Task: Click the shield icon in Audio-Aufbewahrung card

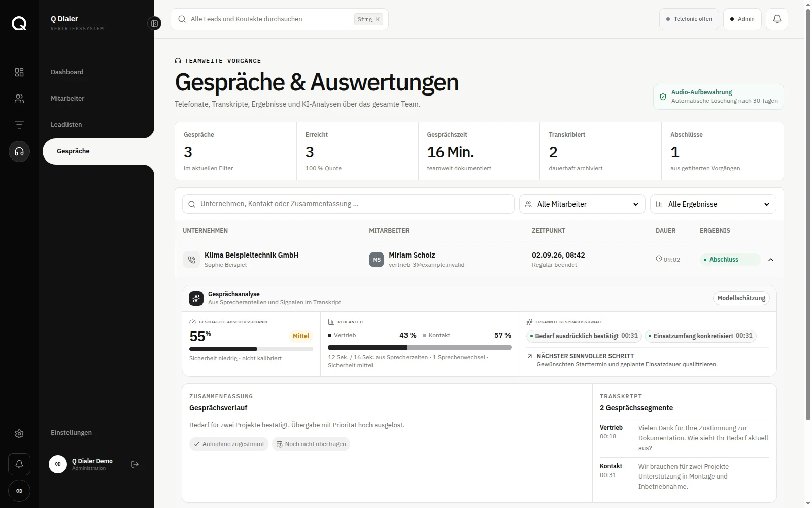Action: (663, 97)
